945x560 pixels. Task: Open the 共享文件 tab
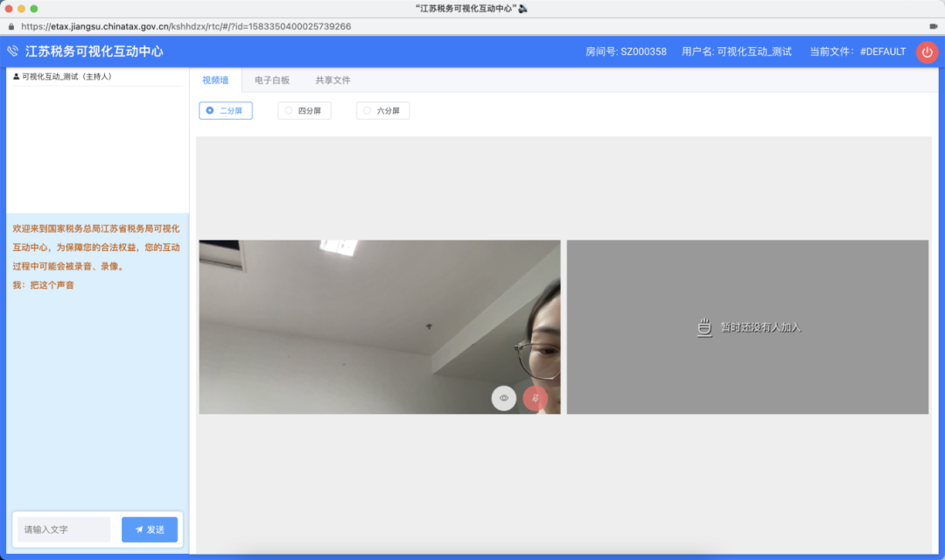[x=332, y=80]
